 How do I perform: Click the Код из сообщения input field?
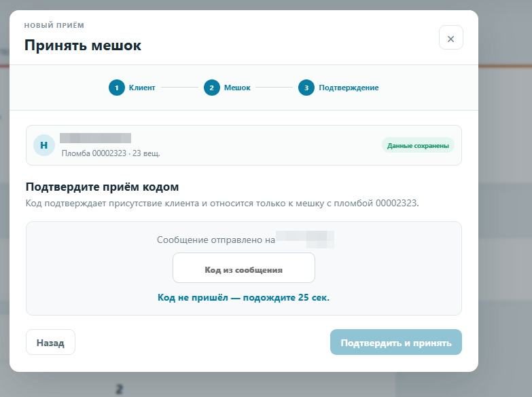(x=244, y=268)
